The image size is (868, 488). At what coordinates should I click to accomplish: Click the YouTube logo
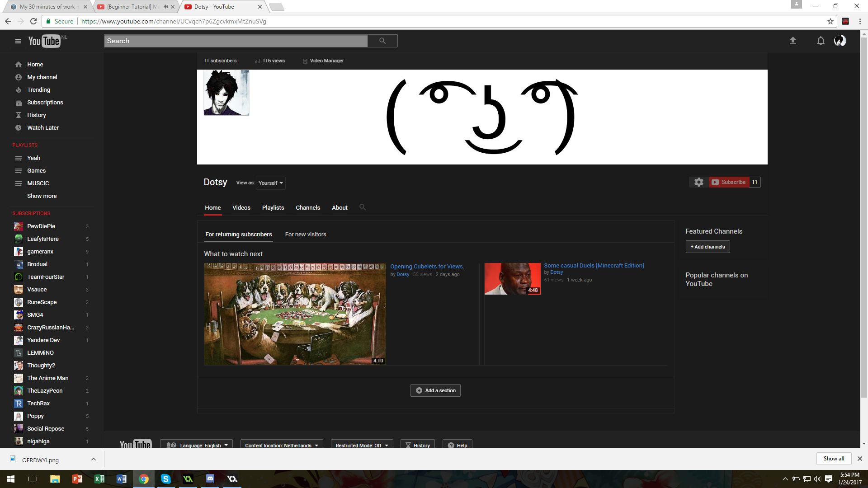[x=44, y=41]
